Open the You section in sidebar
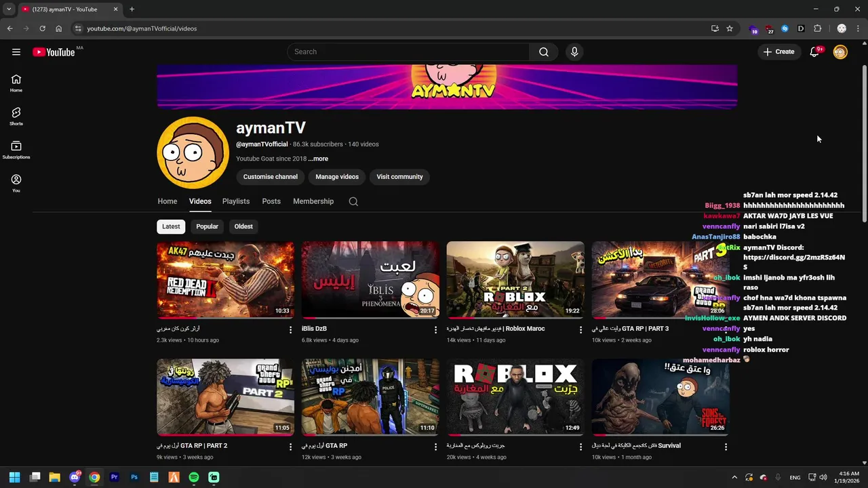Image resolution: width=868 pixels, height=488 pixels. click(x=16, y=183)
